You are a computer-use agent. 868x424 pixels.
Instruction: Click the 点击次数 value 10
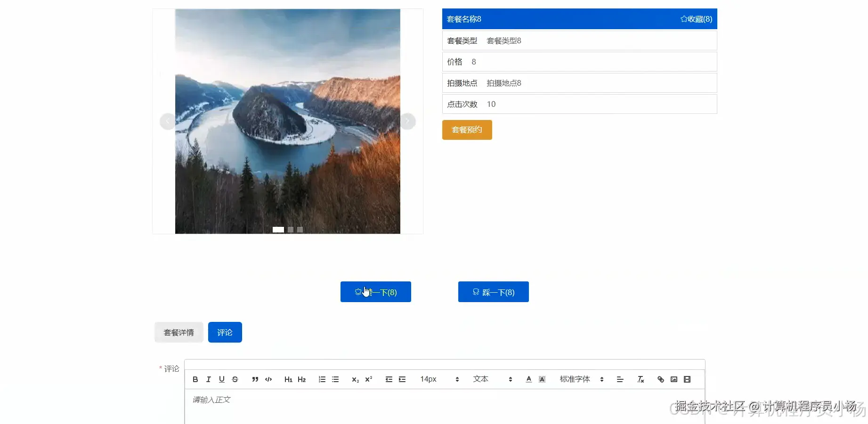(491, 104)
